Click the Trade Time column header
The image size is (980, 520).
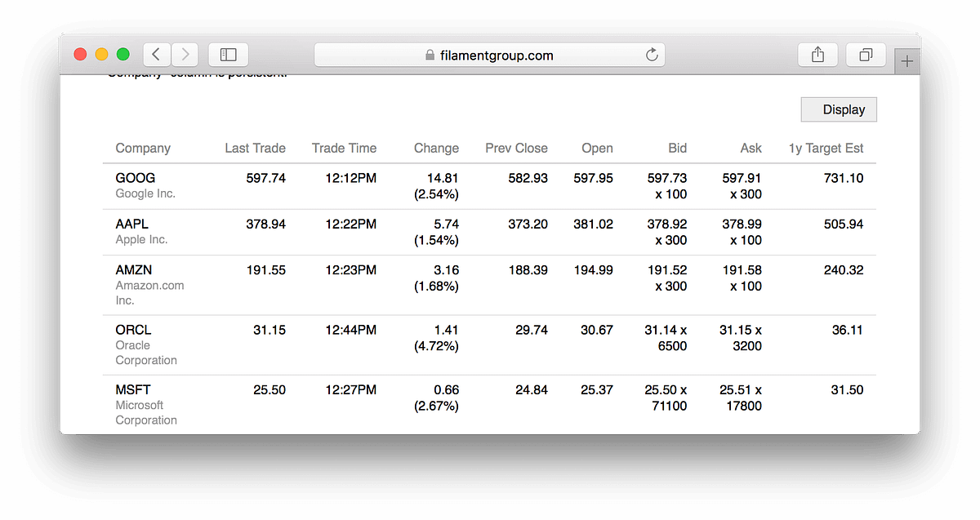coord(344,148)
